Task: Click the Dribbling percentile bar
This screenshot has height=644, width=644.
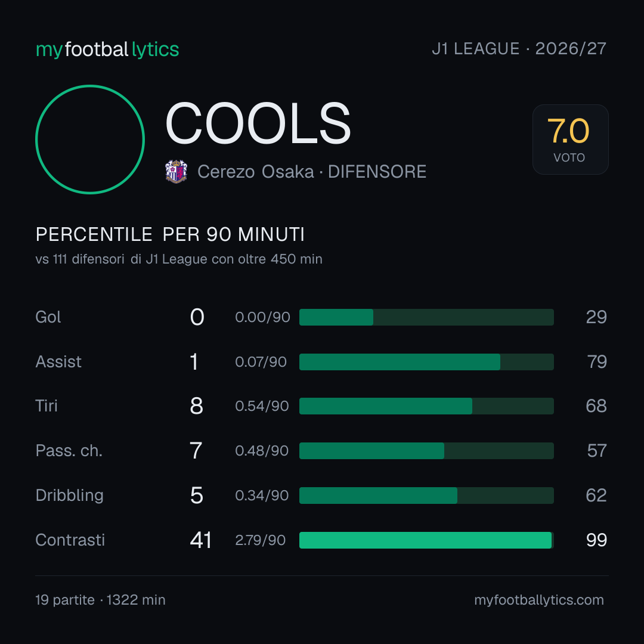Action: (426, 496)
